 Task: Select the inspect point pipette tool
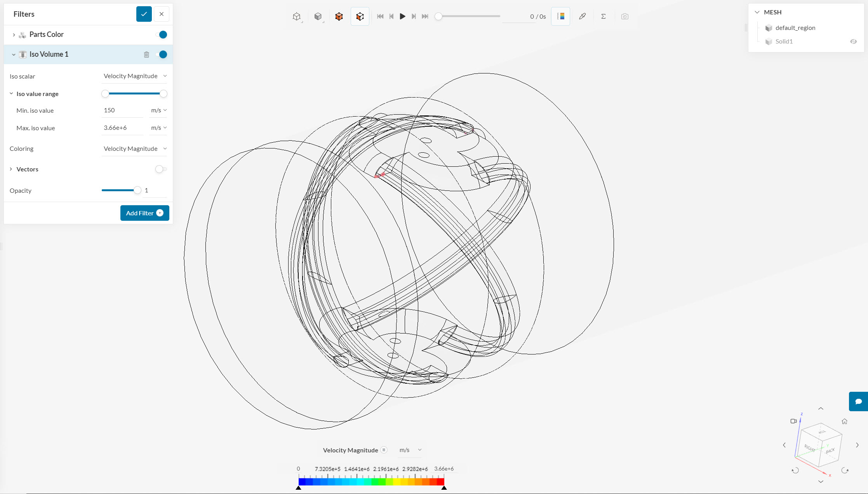click(x=582, y=16)
